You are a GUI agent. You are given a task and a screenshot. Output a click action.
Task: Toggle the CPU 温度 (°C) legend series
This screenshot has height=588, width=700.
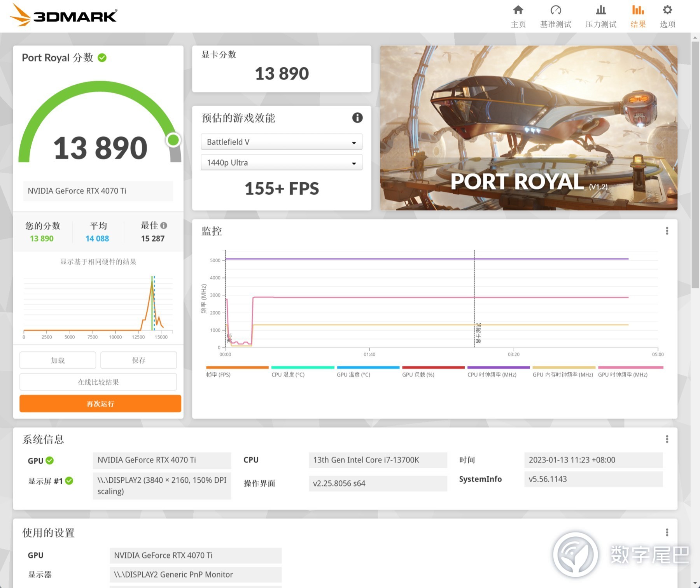pos(303,372)
